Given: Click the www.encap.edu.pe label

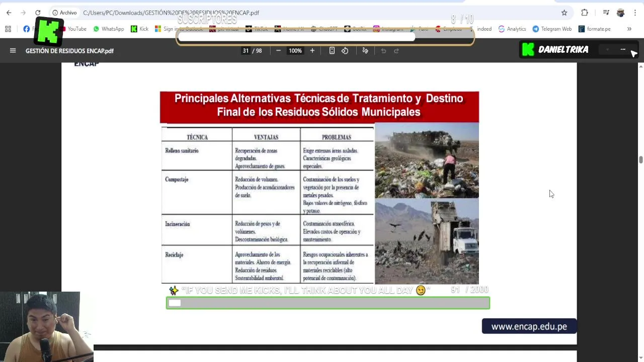Looking at the screenshot, I should [x=529, y=326].
